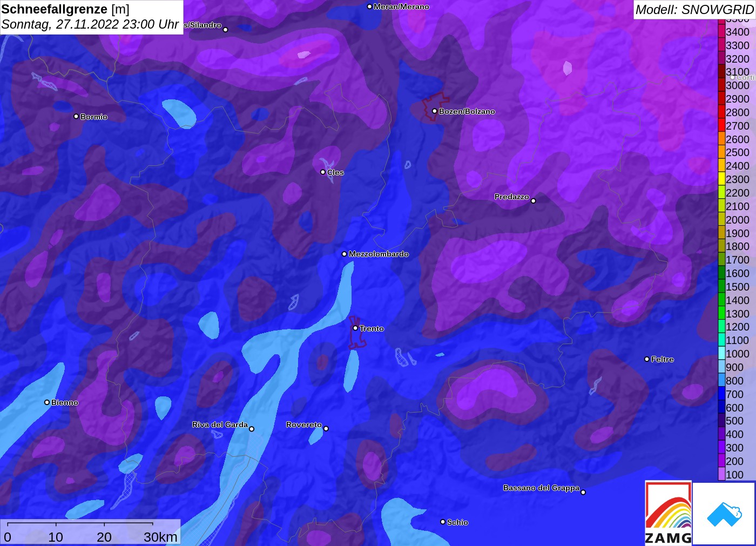Click the Trento city marker dot
Image resolution: width=756 pixels, height=546 pixels.
click(355, 328)
